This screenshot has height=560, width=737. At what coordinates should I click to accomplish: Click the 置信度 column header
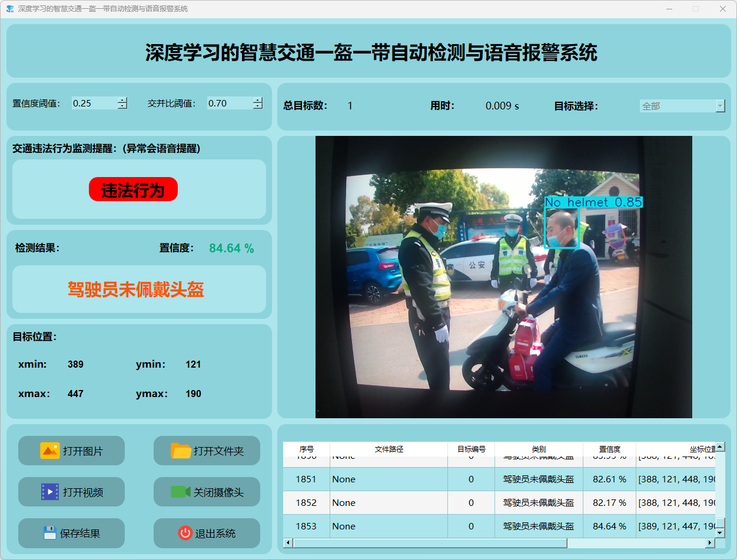click(x=609, y=449)
